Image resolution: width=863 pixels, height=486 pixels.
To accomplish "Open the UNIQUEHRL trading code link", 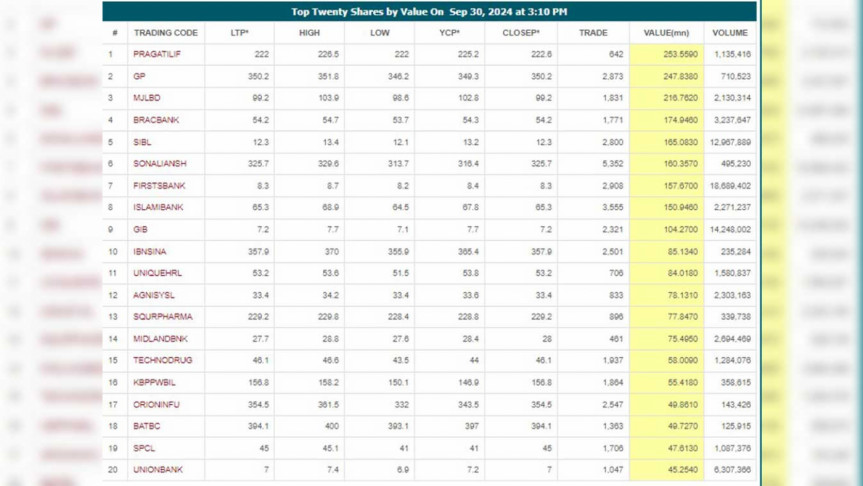I will [x=157, y=273].
